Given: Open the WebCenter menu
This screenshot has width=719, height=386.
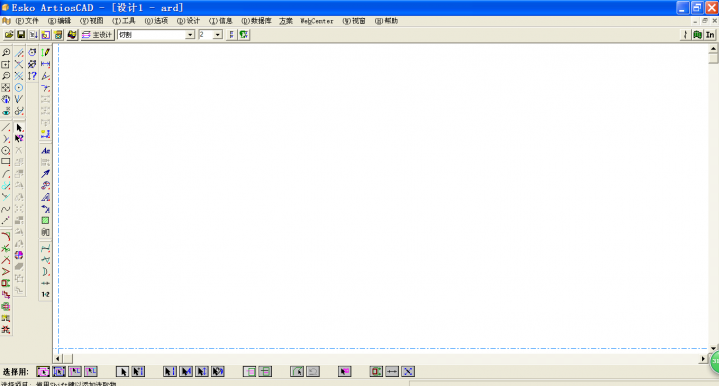Looking at the screenshot, I should 316,21.
